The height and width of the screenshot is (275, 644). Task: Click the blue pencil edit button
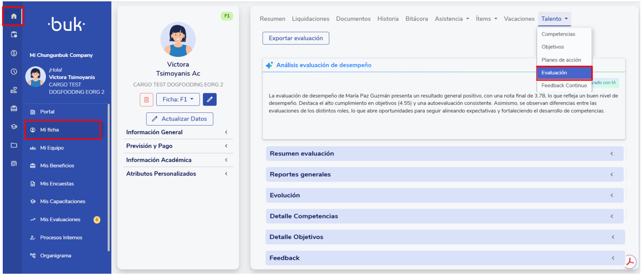[210, 99]
